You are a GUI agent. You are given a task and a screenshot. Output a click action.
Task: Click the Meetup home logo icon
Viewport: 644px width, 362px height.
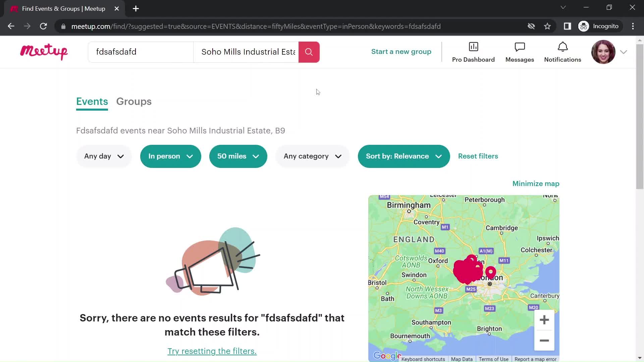44,52
